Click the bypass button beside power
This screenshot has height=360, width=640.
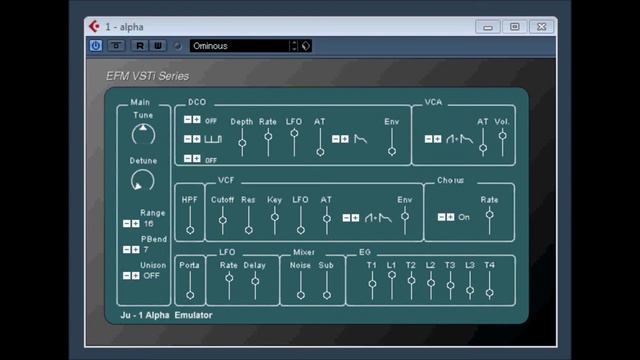(x=116, y=46)
